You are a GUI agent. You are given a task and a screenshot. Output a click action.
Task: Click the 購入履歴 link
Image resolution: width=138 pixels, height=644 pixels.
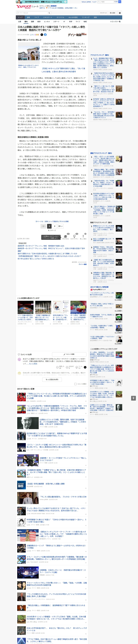click(112, 13)
